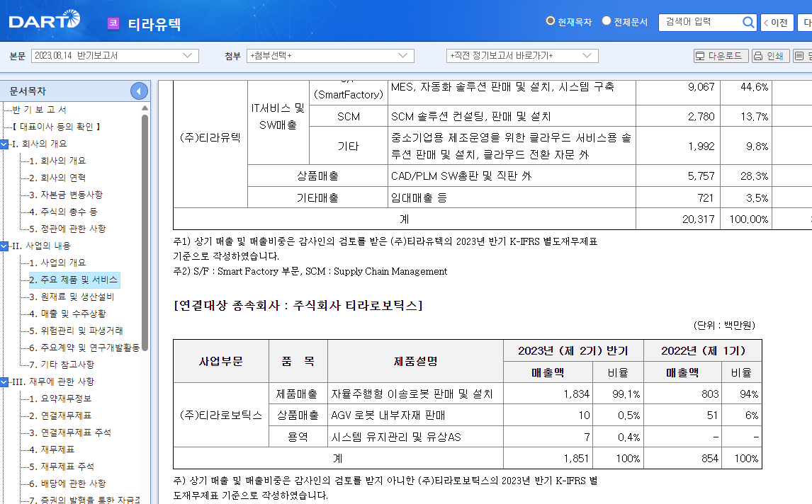This screenshot has height=504, width=812.
Task: Click the 인쇄 print button
Action: [770, 56]
